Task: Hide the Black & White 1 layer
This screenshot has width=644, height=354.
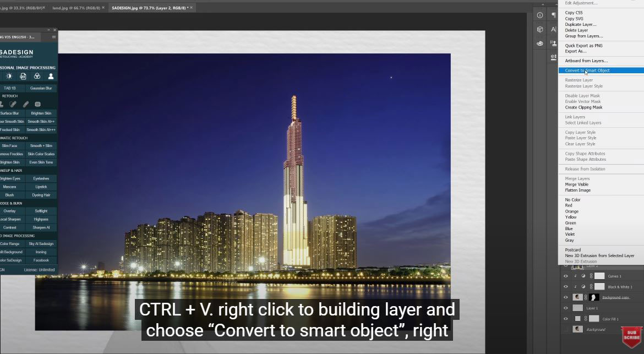Action: (565, 287)
